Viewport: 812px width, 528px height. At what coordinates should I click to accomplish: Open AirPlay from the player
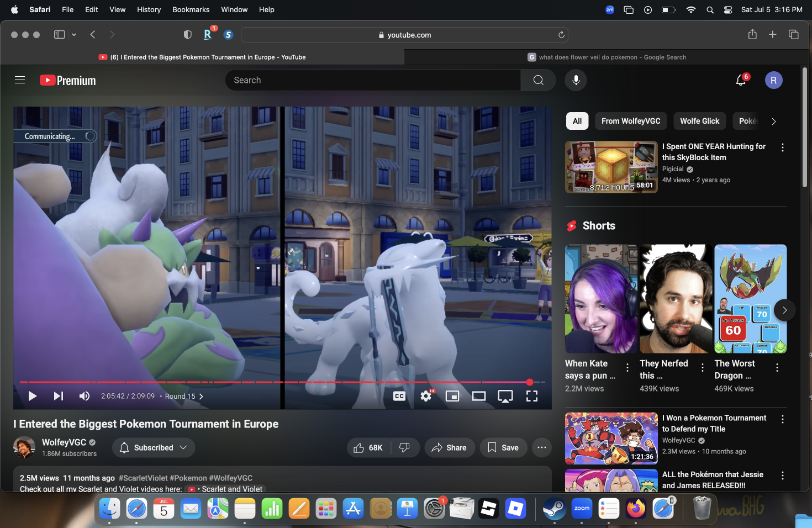tap(505, 396)
